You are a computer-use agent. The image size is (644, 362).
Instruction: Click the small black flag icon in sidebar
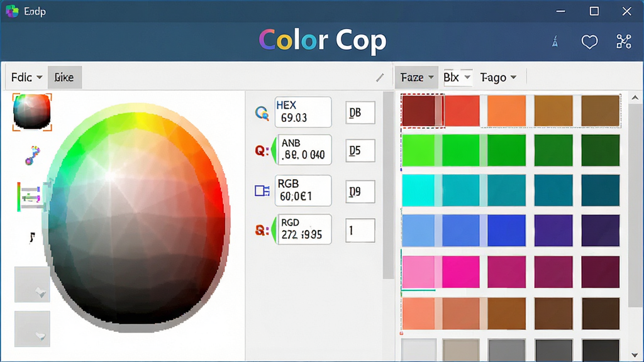(x=31, y=237)
